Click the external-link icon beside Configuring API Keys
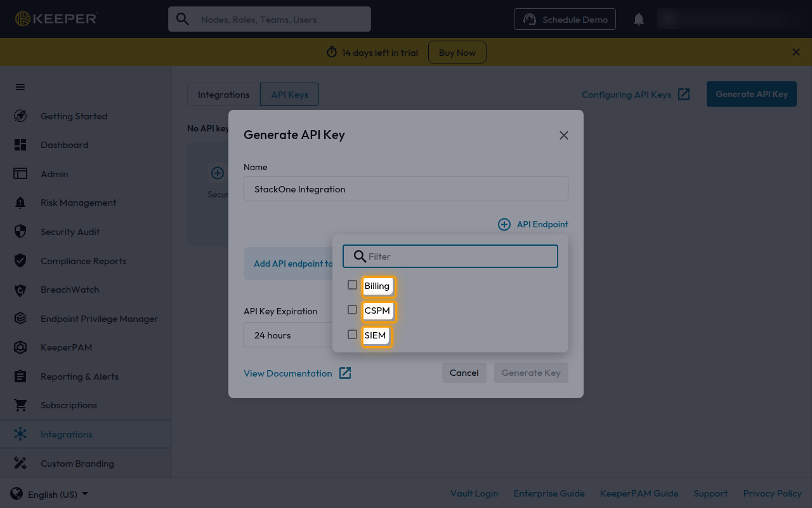This screenshot has height=508, width=812. pyautogui.click(x=684, y=94)
